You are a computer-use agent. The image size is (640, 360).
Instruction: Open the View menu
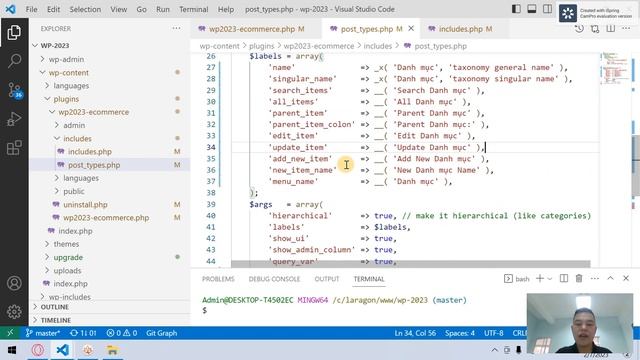118,9
